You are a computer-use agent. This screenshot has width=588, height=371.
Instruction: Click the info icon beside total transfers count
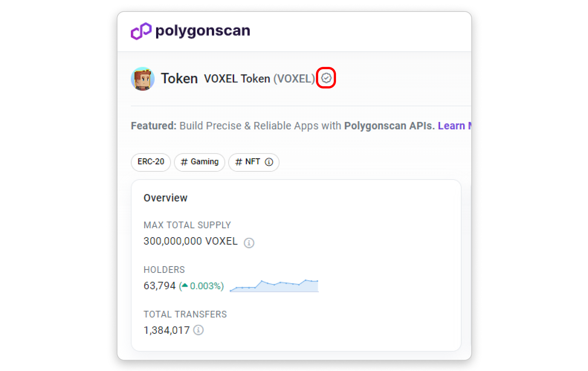coord(198,330)
